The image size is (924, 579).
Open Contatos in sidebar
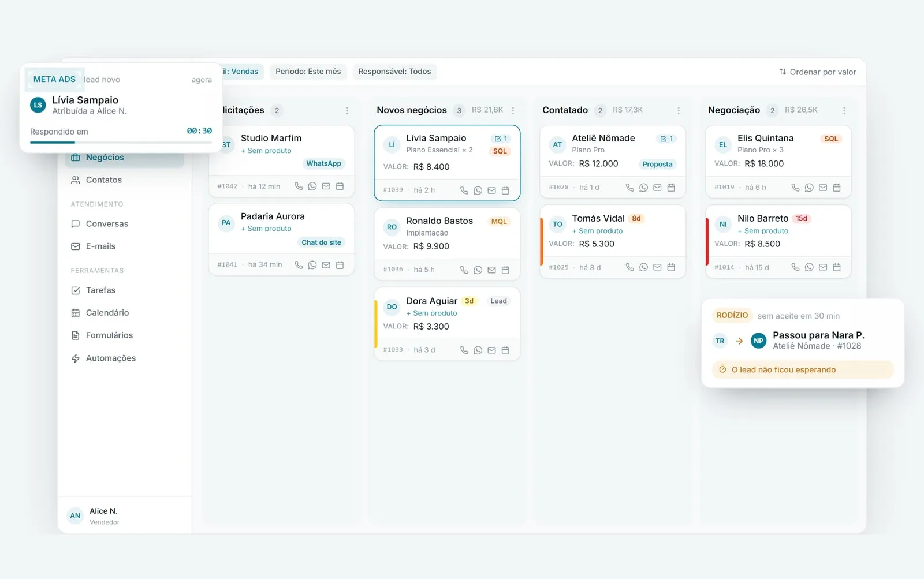click(x=124, y=180)
